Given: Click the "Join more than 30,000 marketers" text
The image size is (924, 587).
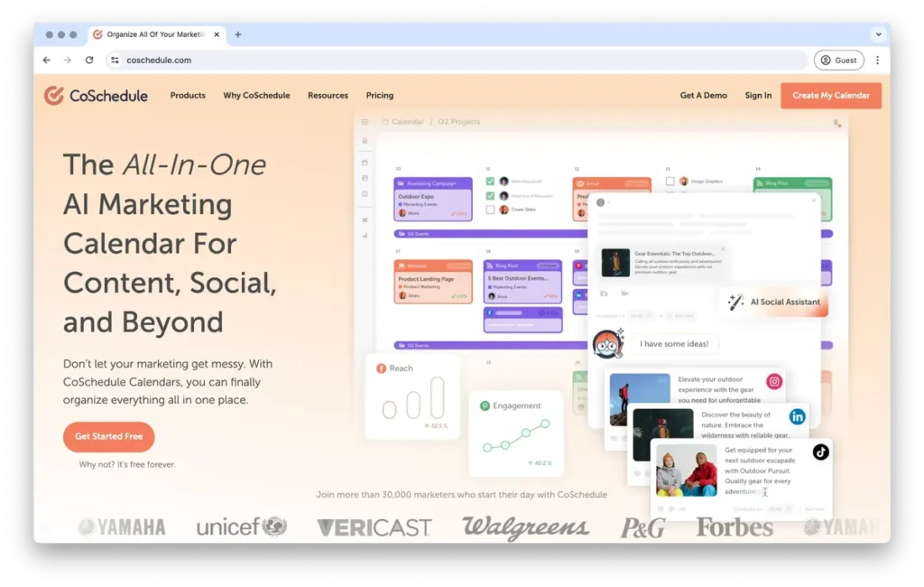Looking at the screenshot, I should pos(461,495).
